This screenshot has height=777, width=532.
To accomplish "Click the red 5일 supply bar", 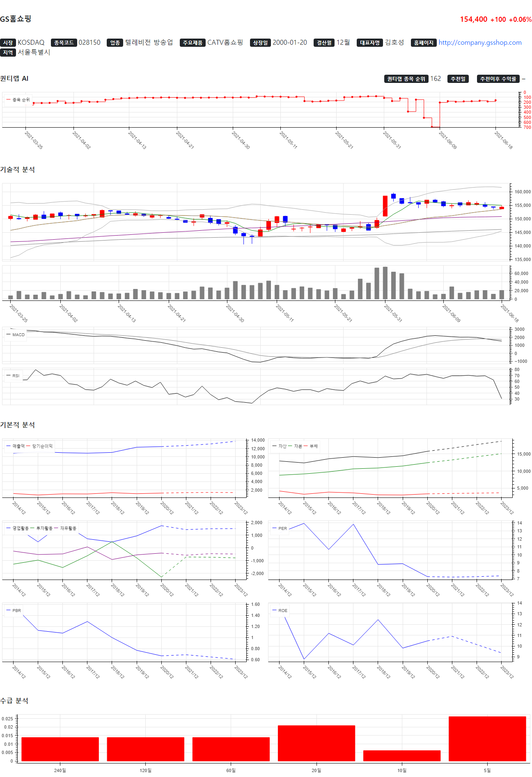I will [x=487, y=739].
